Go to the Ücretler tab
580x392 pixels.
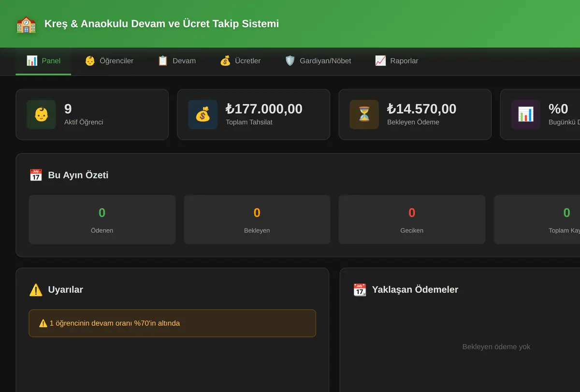click(240, 61)
